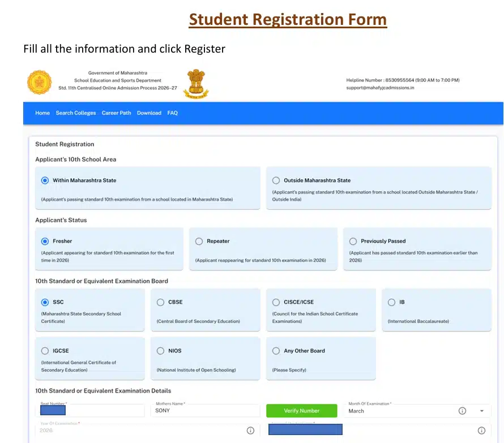Screen dimensions: 504x443
Task: Go to the Career Path menu
Action: (x=116, y=113)
